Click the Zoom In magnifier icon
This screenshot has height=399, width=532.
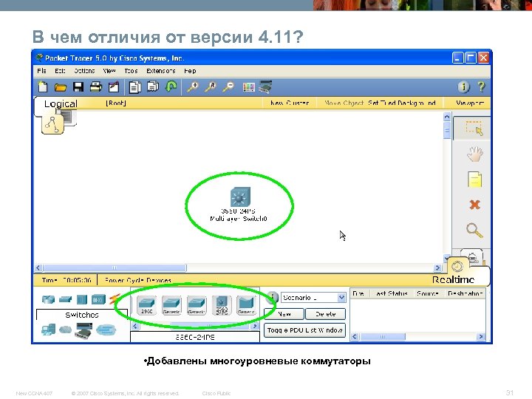tap(192, 87)
